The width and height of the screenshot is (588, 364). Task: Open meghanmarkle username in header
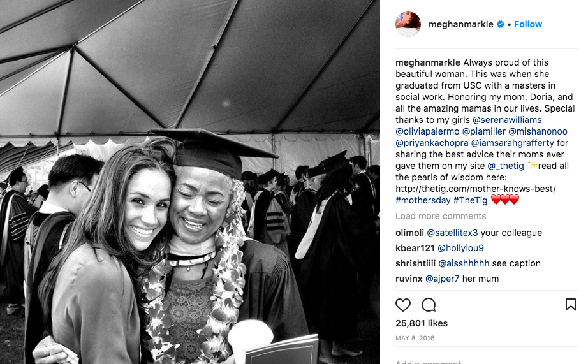[x=461, y=24]
